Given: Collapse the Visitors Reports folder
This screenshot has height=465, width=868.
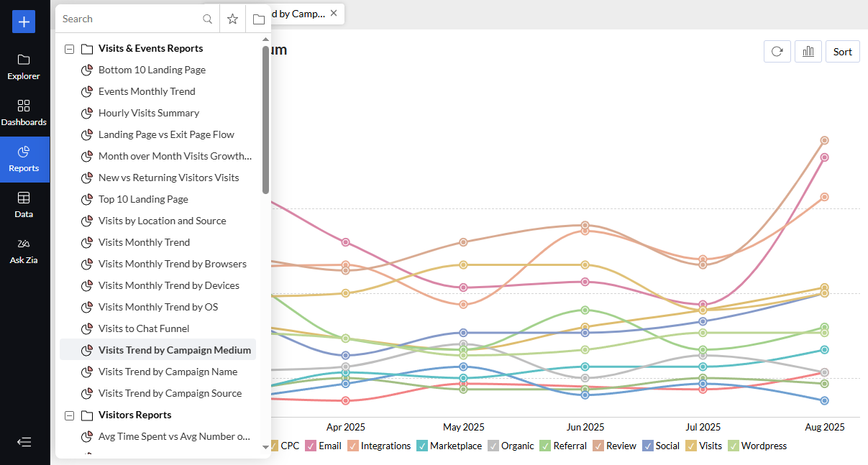Looking at the screenshot, I should (x=69, y=415).
